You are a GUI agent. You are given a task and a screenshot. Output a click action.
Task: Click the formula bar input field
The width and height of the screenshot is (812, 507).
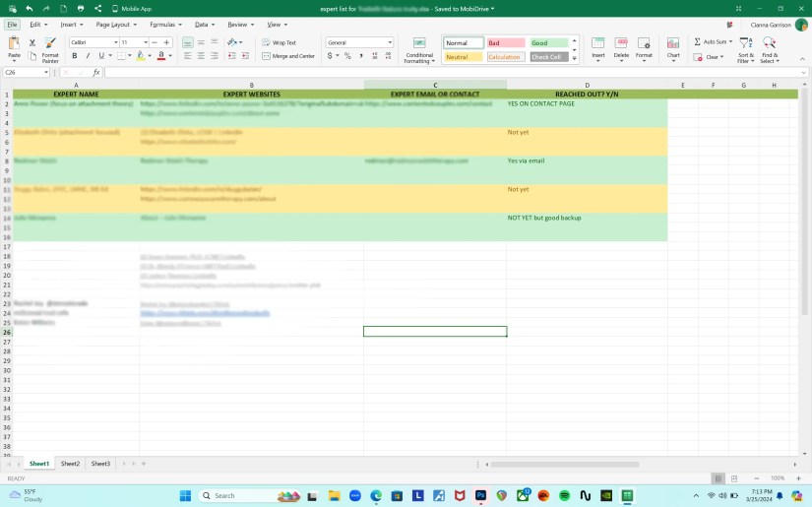(455, 73)
